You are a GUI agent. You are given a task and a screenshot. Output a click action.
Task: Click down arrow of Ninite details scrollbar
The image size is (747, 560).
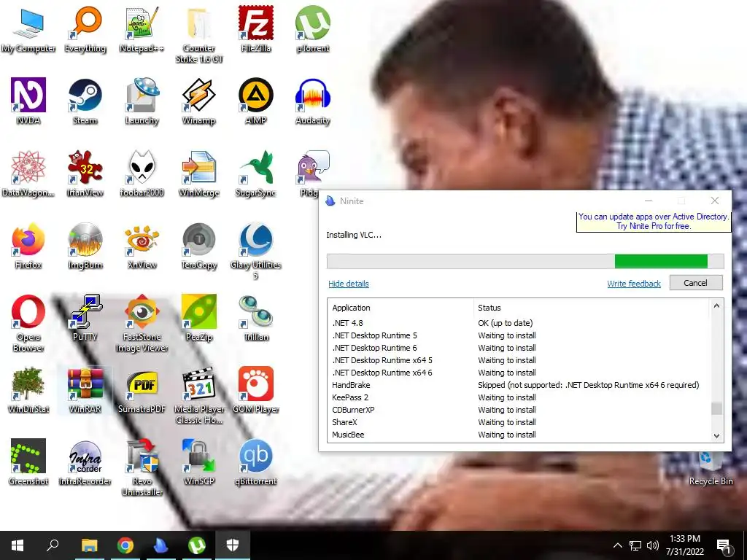[x=716, y=435]
